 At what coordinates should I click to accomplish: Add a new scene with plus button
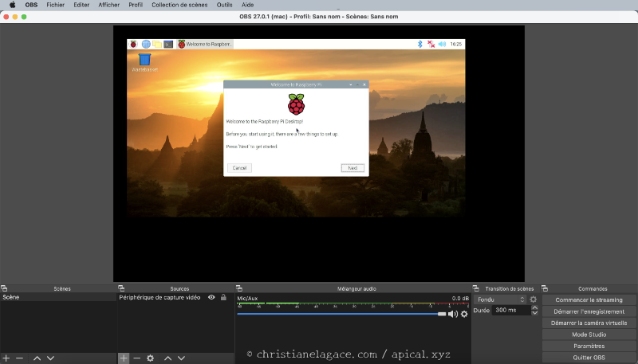6,358
